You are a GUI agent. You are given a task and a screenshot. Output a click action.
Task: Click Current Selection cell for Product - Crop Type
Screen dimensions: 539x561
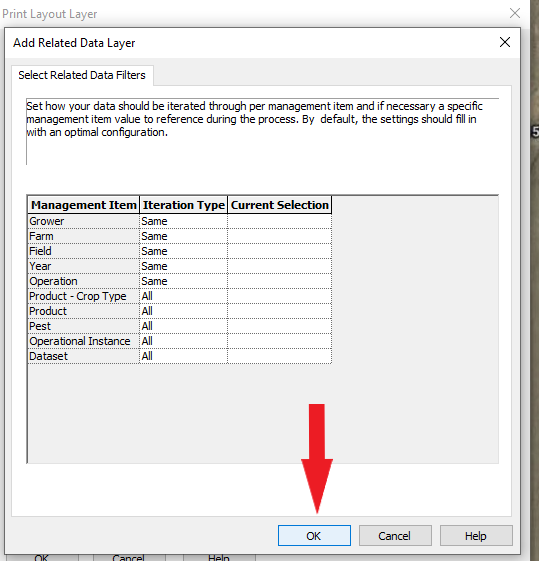[279, 296]
